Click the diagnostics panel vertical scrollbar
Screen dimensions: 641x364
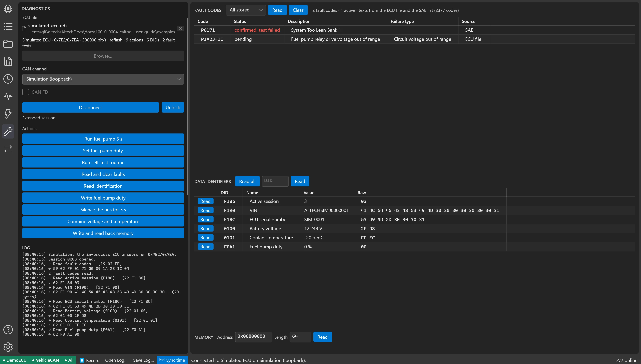tap(187, 106)
